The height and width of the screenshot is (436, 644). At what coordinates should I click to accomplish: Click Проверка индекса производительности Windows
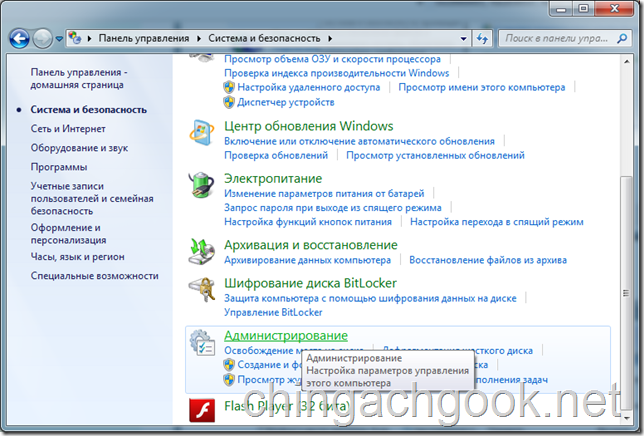(x=336, y=73)
